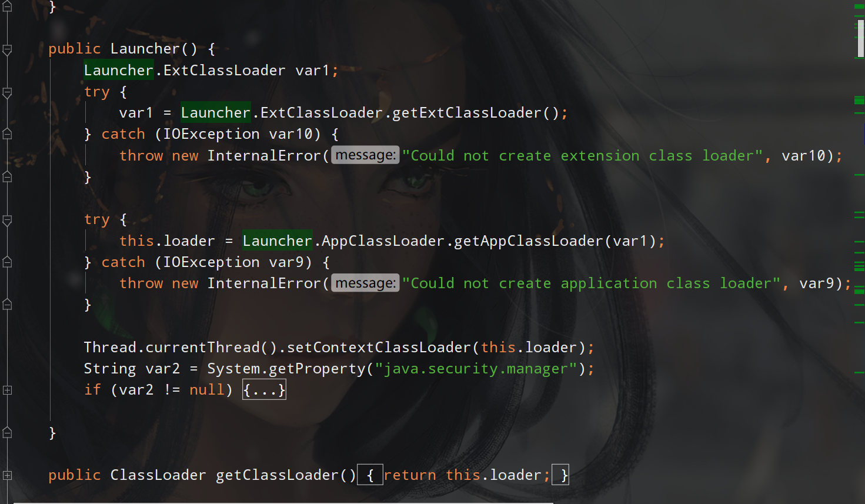Collapse the second try block fold marker

click(x=7, y=221)
